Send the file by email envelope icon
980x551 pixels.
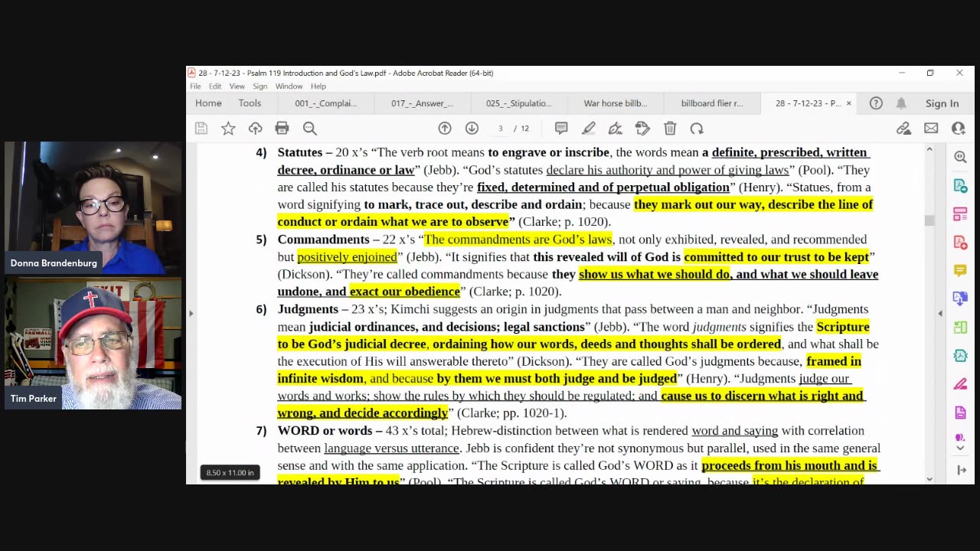pyautogui.click(x=931, y=129)
